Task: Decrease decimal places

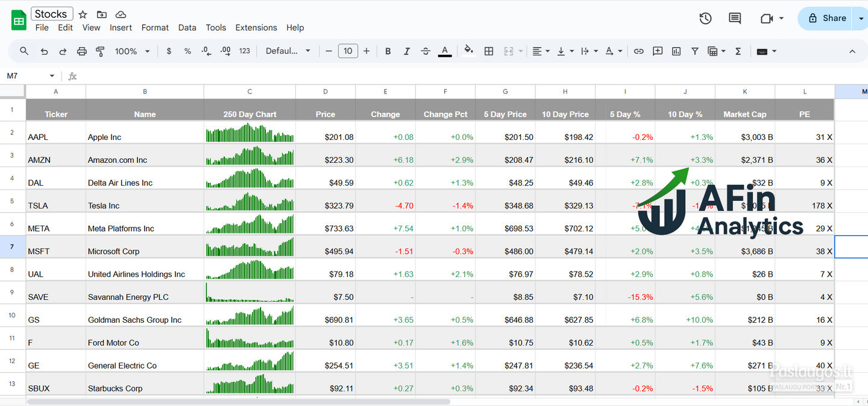Action: pos(206,51)
